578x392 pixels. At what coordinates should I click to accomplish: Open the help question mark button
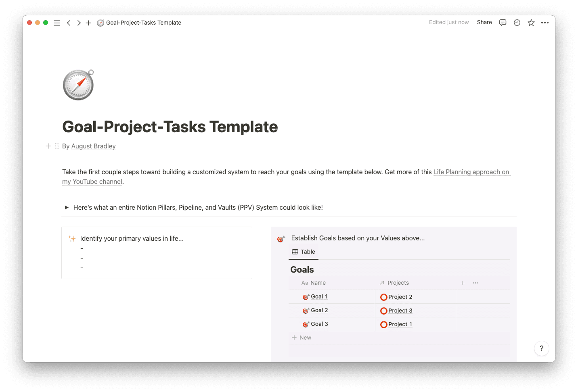541,348
